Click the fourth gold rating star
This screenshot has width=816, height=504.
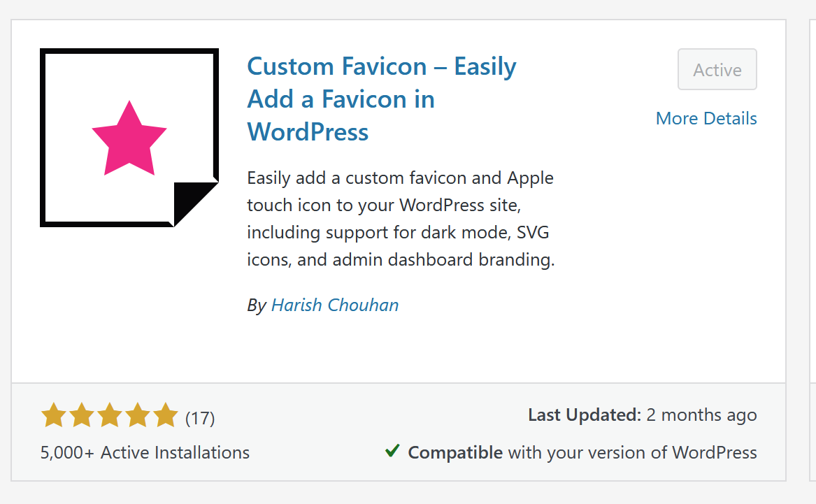(138, 416)
